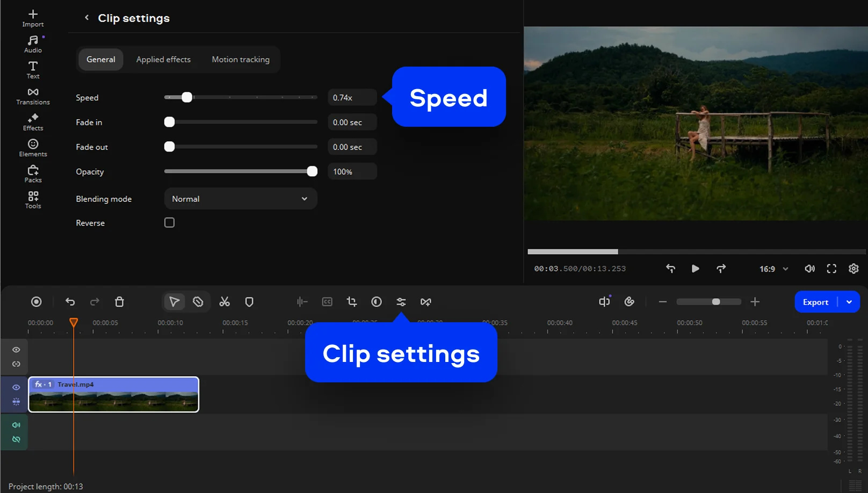This screenshot has height=493, width=868.
Task: Hide the video track with eye icon
Action: point(16,387)
